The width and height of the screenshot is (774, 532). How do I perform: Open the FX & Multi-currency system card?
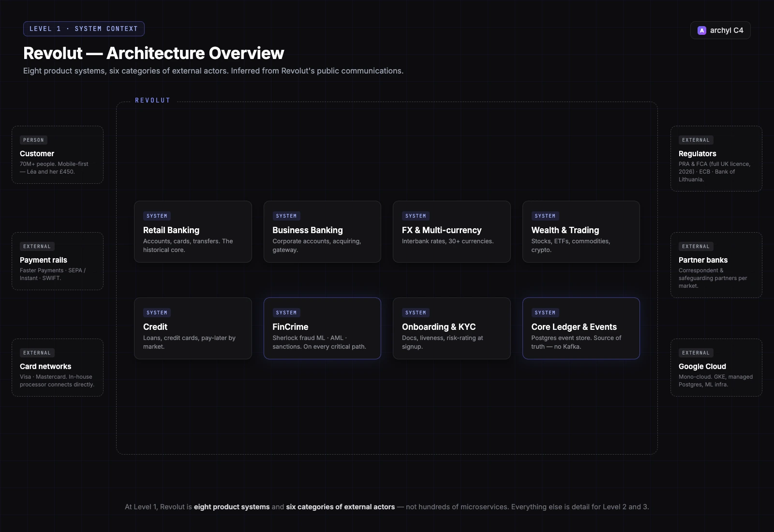(452, 232)
